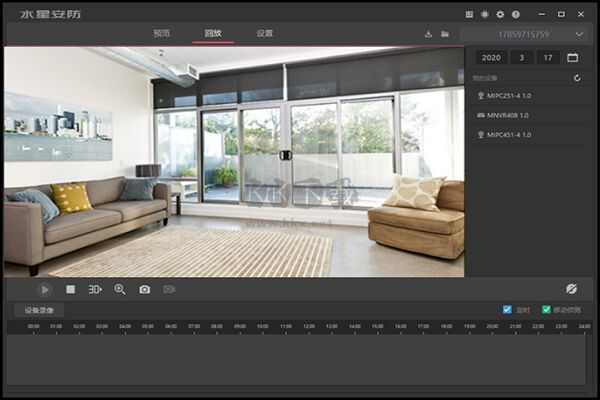Open the settings gear icon in title bar

tap(500, 14)
